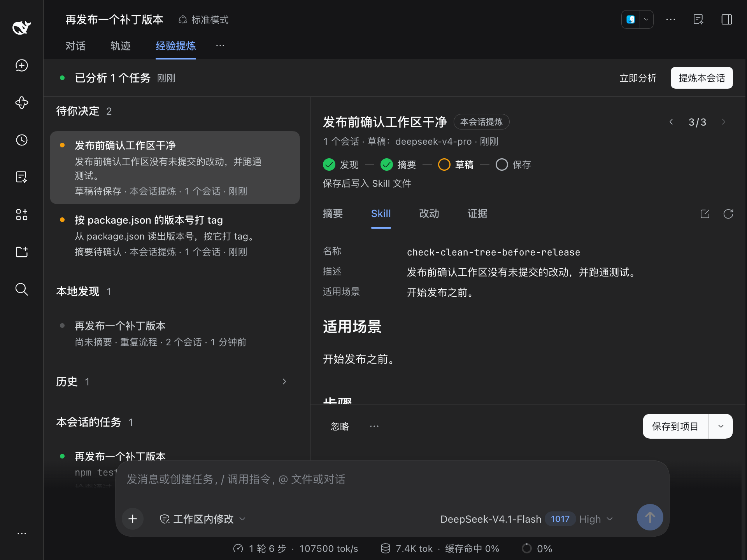Click the 草稿 step indicator
Screen dimensions: 747x560
pyautogui.click(x=456, y=164)
